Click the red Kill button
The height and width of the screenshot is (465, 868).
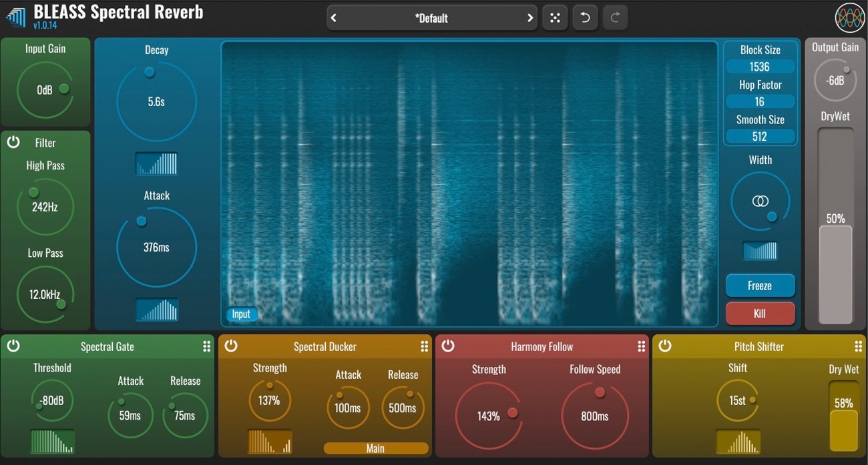coord(760,314)
